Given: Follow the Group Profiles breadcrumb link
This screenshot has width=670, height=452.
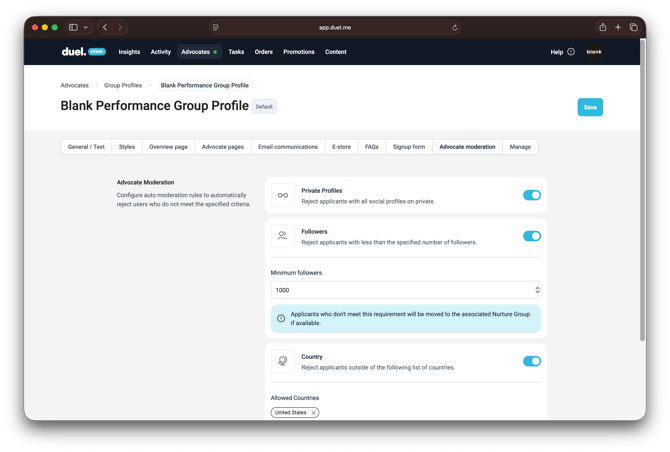Looking at the screenshot, I should click(x=123, y=85).
